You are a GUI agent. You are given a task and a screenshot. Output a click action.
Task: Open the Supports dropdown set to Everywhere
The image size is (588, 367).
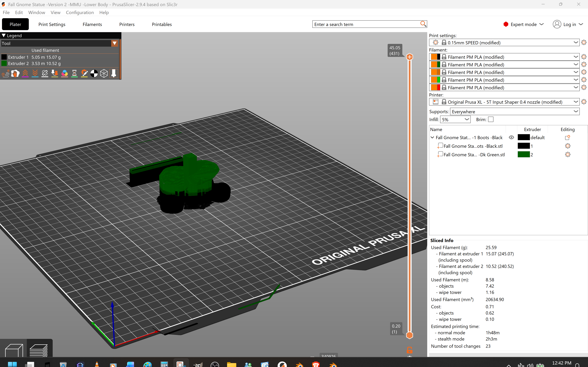tap(515, 112)
